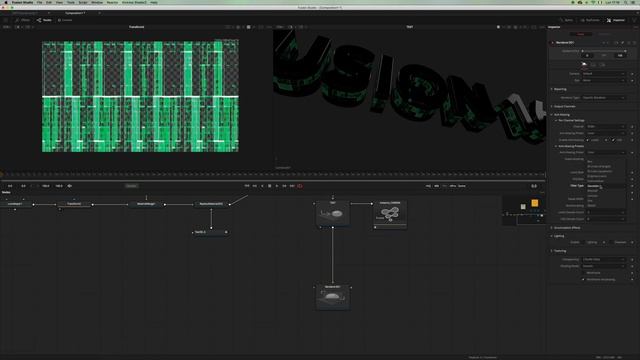Open the Tools menu
This screenshot has height=360, width=640.
tap(71, 2)
